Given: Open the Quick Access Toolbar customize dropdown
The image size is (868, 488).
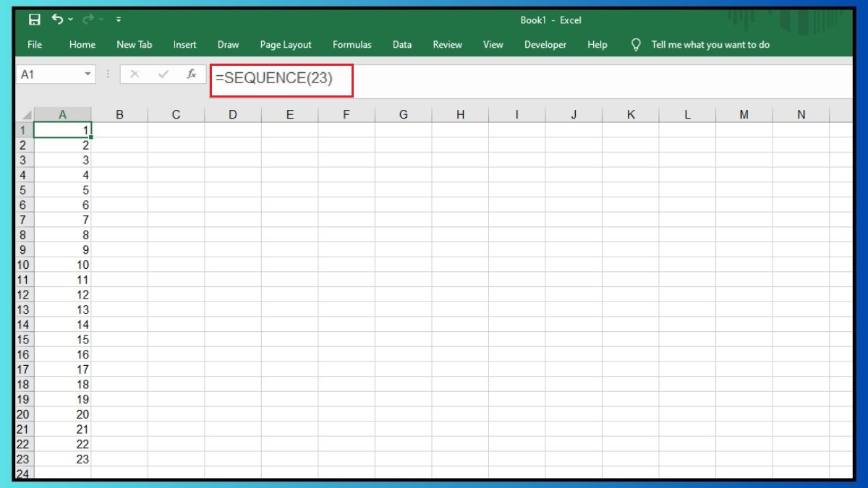Looking at the screenshot, I should click(x=119, y=20).
